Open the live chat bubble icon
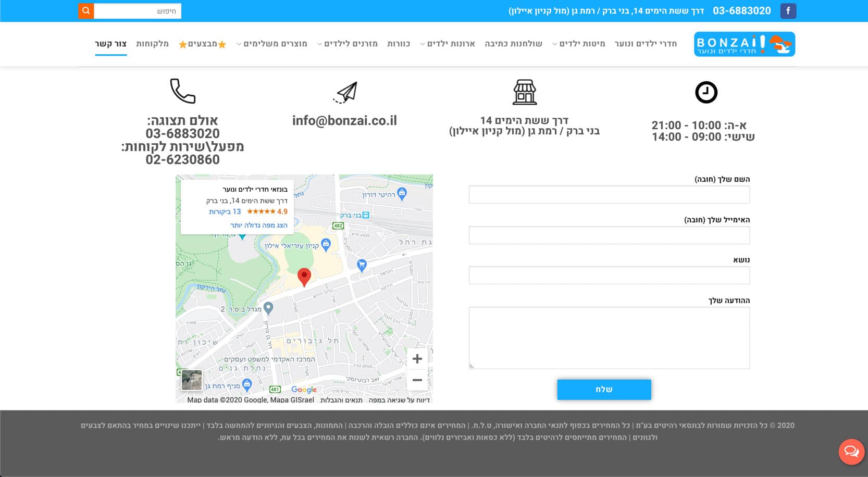 click(x=851, y=451)
